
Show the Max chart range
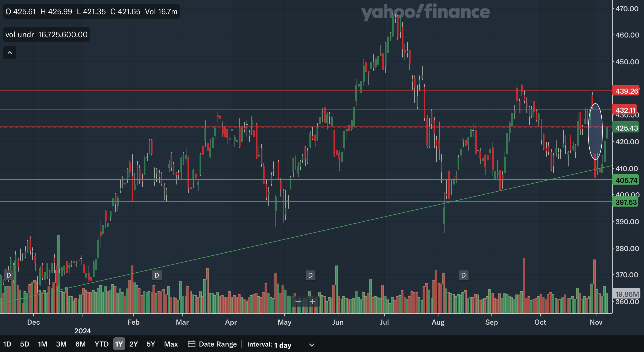click(x=171, y=344)
